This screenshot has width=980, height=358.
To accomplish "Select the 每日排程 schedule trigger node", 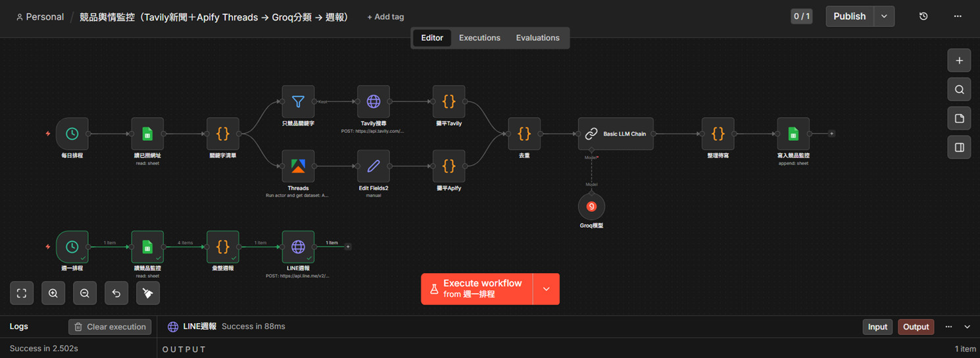I will [x=72, y=134].
